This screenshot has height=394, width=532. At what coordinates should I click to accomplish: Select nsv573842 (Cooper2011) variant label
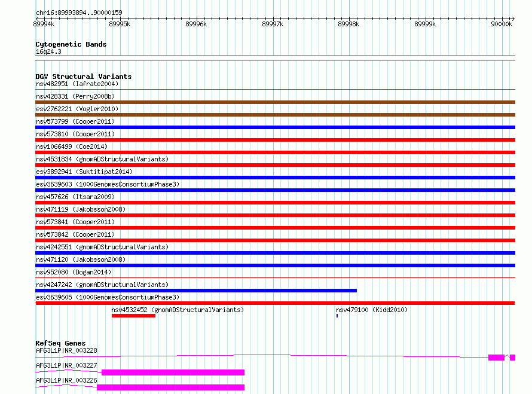pyautogui.click(x=75, y=234)
